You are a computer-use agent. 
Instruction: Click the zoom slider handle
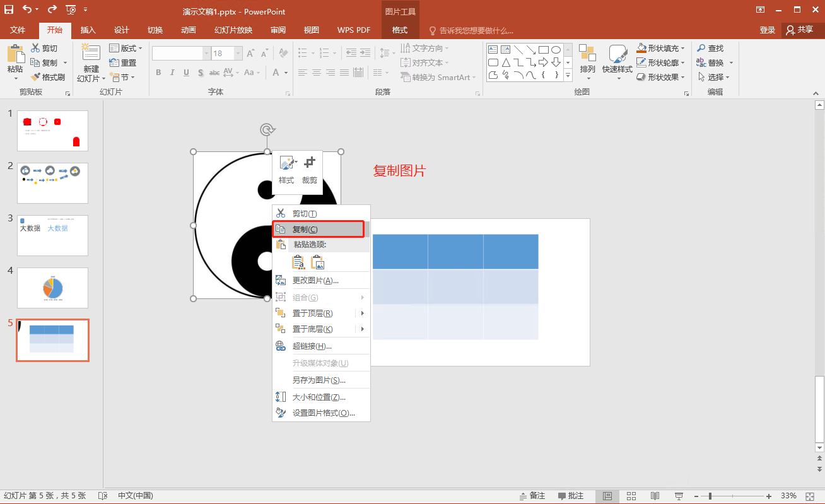(711, 496)
